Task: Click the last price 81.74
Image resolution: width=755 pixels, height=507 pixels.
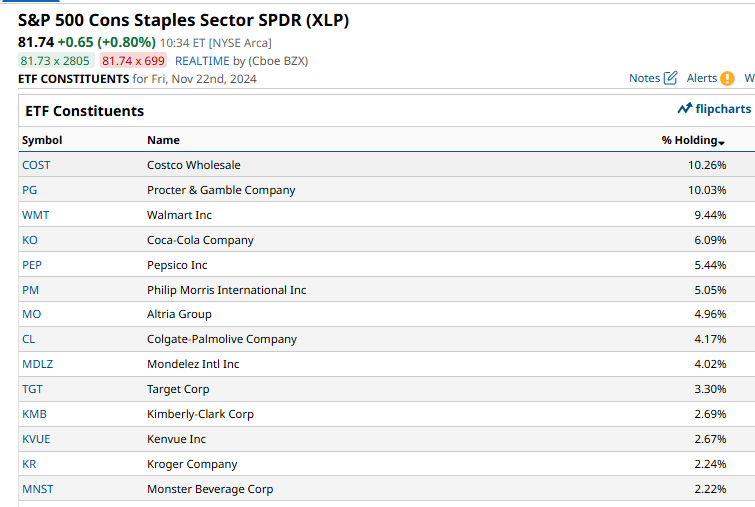Action: click(36, 42)
